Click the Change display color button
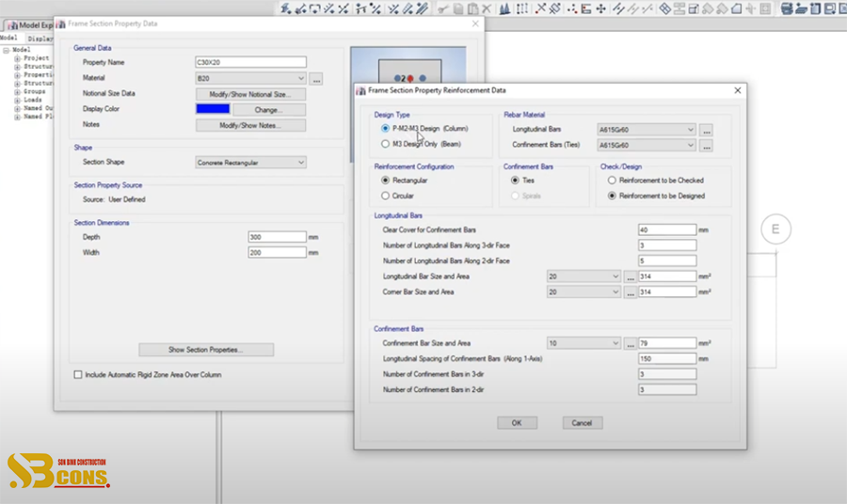The width and height of the screenshot is (847, 504). (269, 109)
